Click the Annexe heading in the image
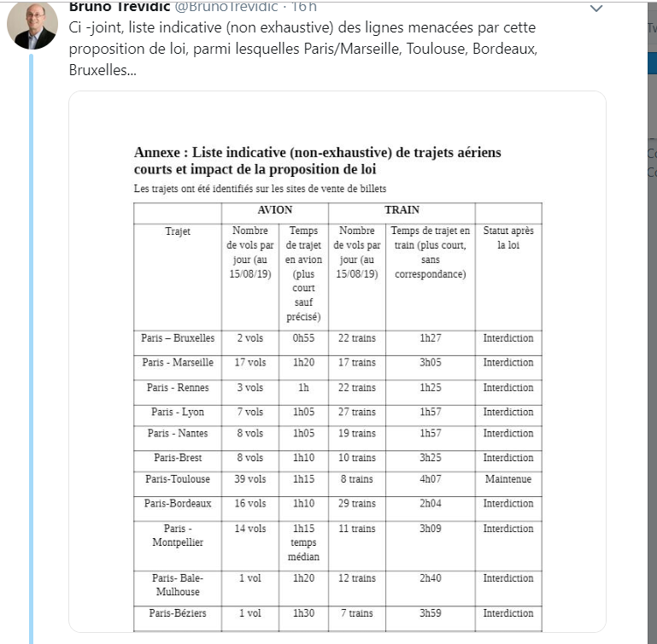This screenshot has height=644, width=657. pyautogui.click(x=317, y=161)
